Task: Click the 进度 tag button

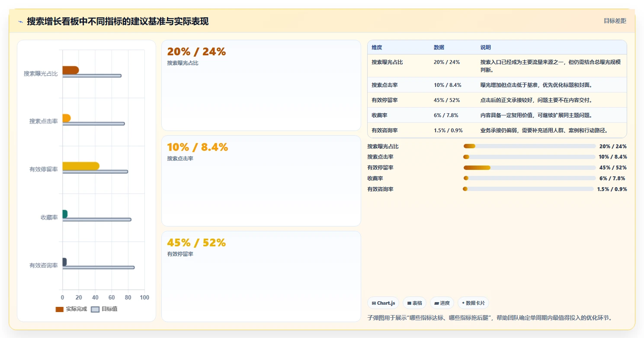Action: [442, 303]
